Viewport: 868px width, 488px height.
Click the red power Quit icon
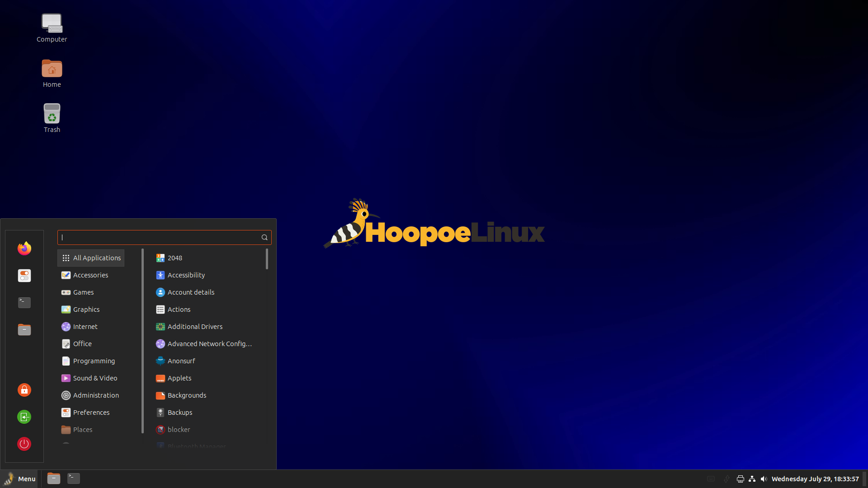[x=24, y=444]
